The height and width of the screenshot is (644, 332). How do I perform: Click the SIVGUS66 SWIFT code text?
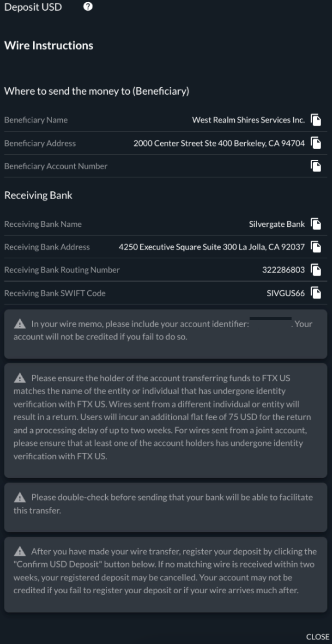click(x=285, y=293)
